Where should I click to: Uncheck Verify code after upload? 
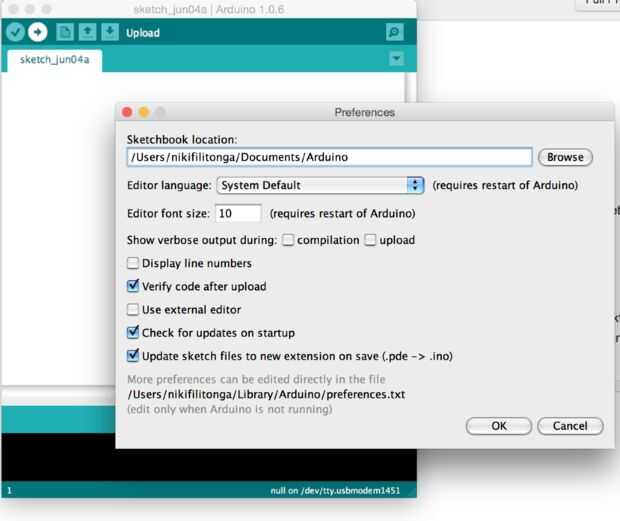pos(133,286)
